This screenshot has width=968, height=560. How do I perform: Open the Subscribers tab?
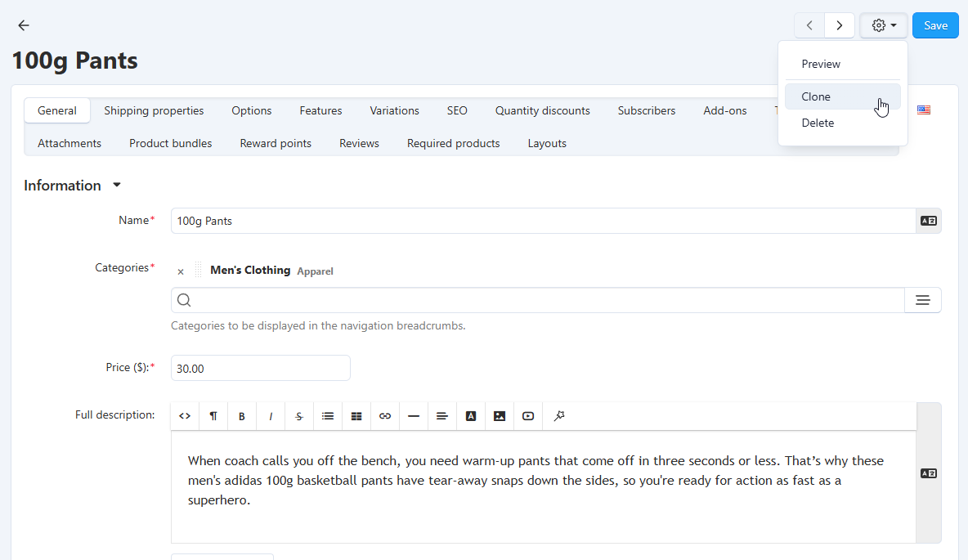point(647,110)
